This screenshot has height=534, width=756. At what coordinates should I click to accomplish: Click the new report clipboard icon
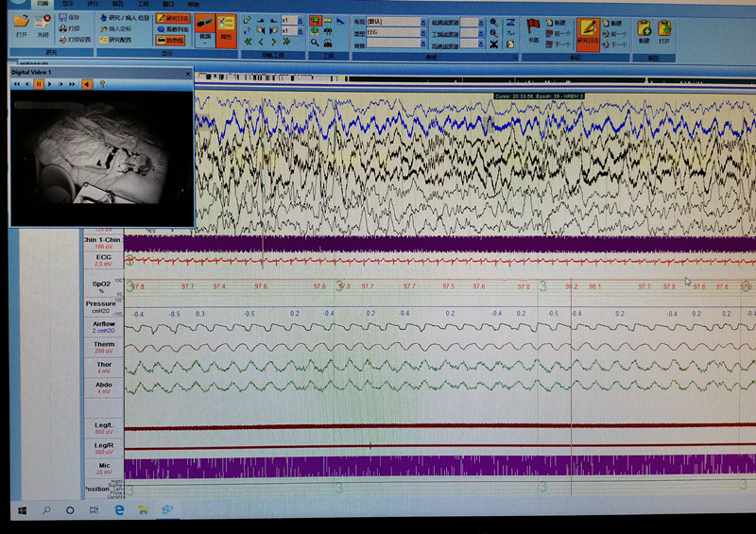point(643,27)
